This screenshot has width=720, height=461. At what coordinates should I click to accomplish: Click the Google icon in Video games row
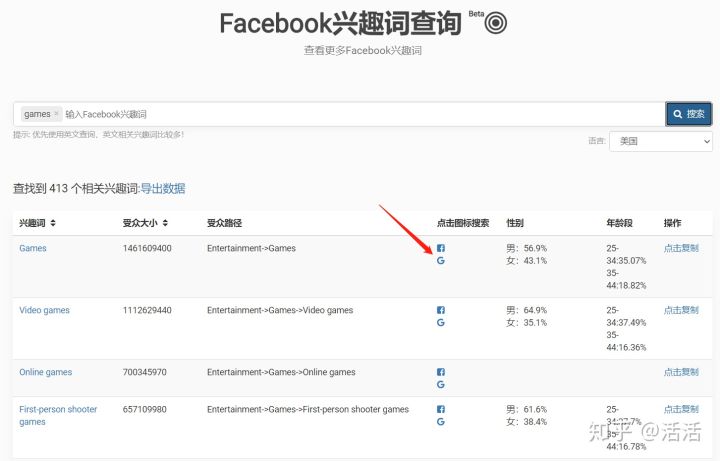tap(441, 322)
